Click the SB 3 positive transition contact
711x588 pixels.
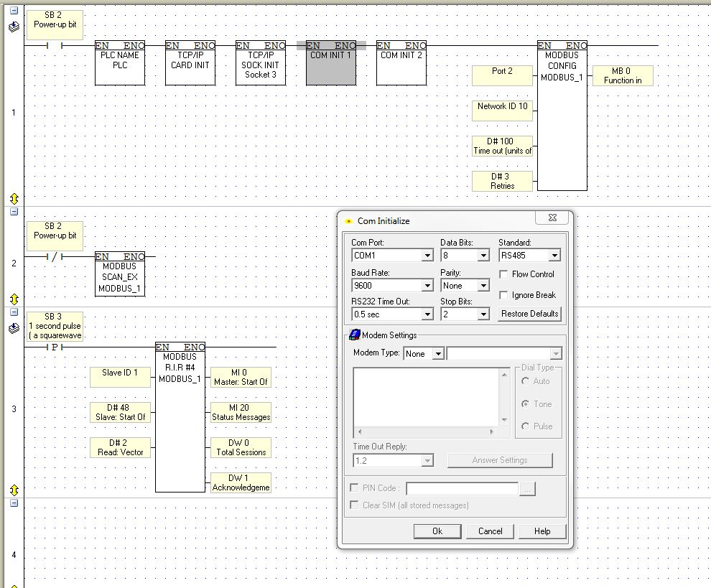pos(55,347)
